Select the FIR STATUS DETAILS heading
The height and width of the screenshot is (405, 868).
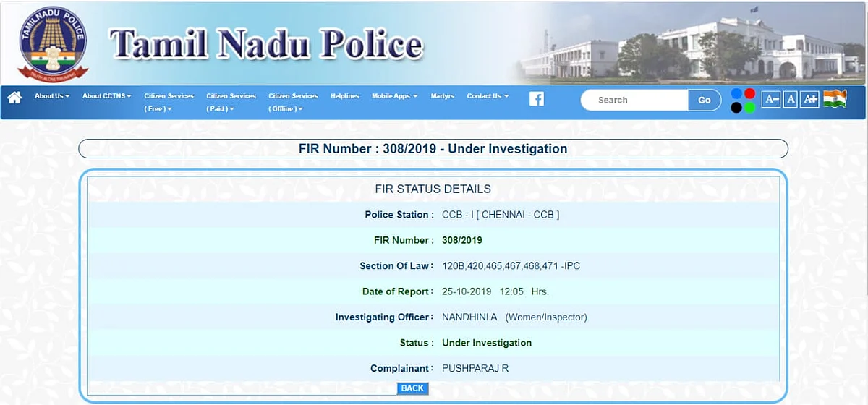(x=433, y=189)
